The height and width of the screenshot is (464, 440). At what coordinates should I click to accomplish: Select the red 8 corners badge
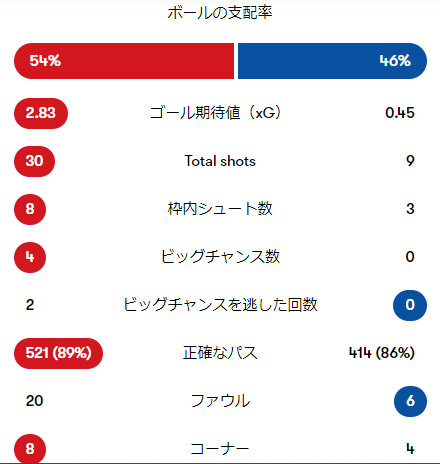pos(30,448)
